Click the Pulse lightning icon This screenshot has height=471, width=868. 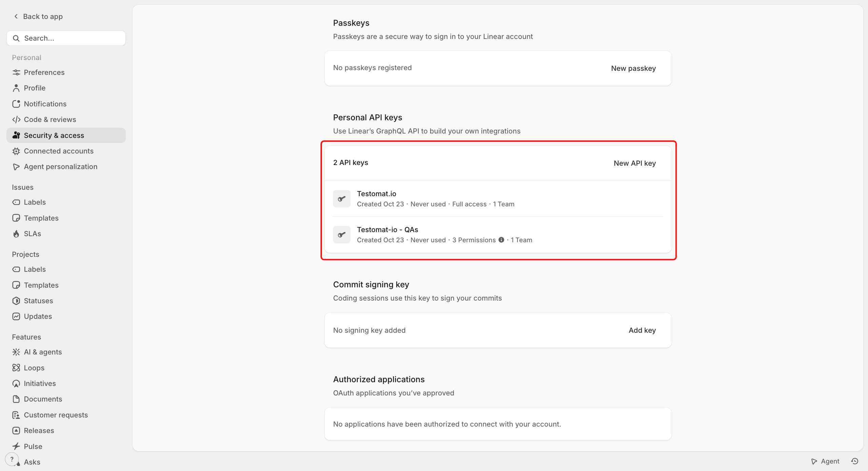click(16, 446)
